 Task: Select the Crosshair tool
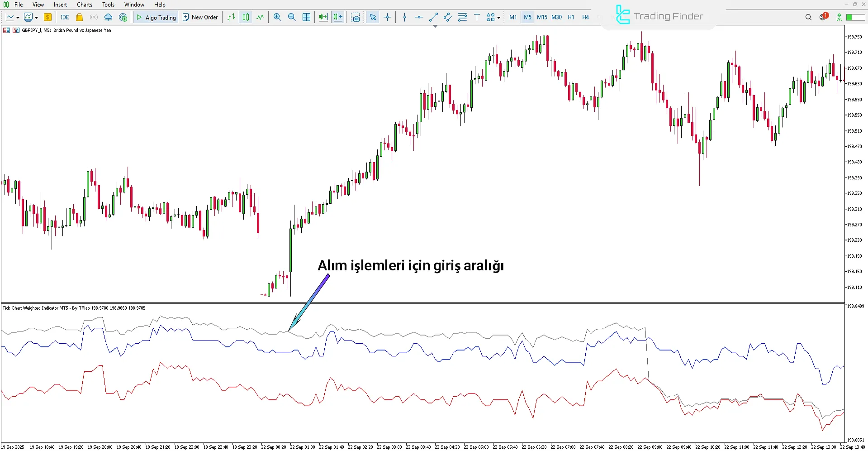pyautogui.click(x=387, y=17)
